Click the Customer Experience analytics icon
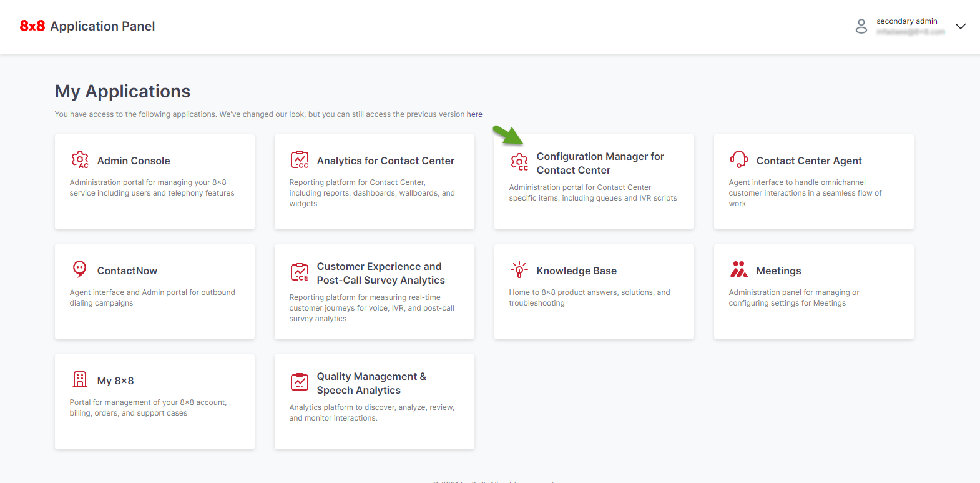 300,272
